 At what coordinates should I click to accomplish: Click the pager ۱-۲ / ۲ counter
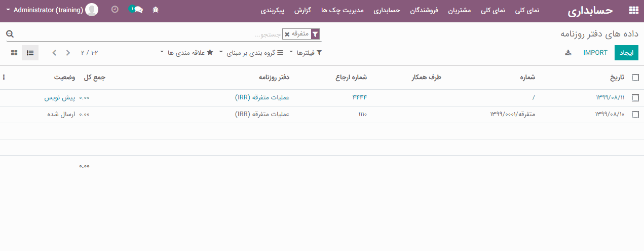tap(89, 53)
